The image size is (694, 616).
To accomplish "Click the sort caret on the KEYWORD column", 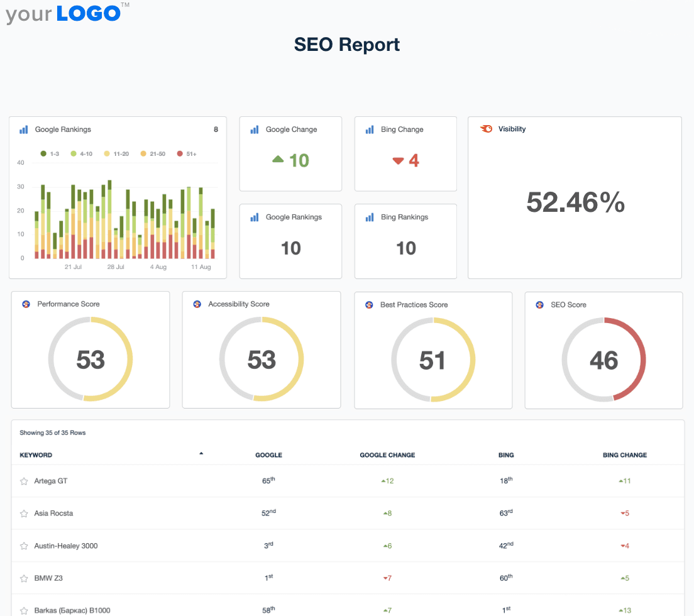I will 201,452.
